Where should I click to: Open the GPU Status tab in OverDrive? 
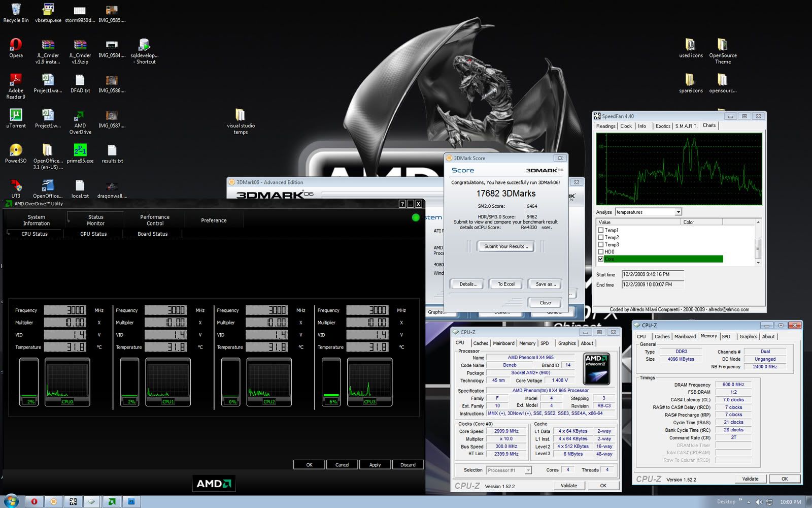point(93,234)
